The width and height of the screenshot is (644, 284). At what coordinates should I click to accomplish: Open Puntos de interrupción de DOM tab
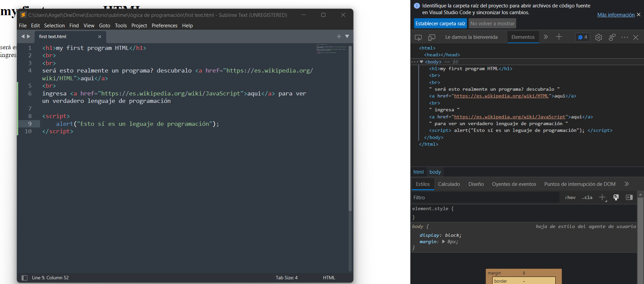pyautogui.click(x=580, y=184)
